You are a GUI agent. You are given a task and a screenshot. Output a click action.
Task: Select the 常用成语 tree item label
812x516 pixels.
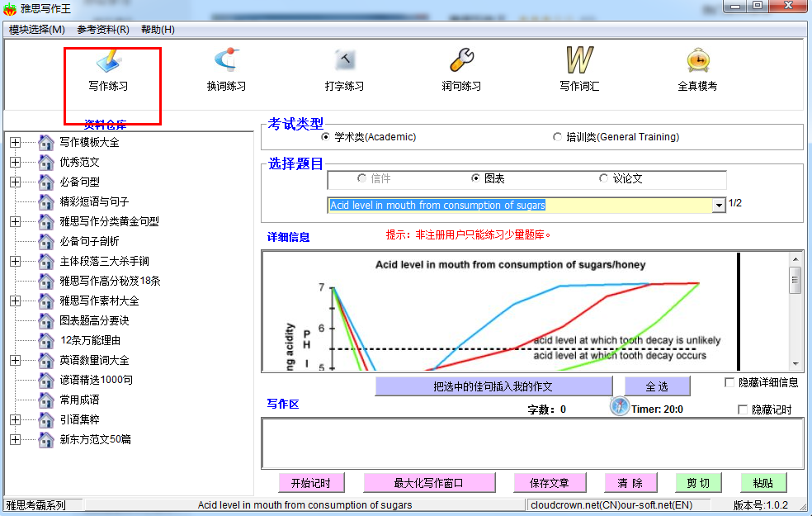[80, 400]
